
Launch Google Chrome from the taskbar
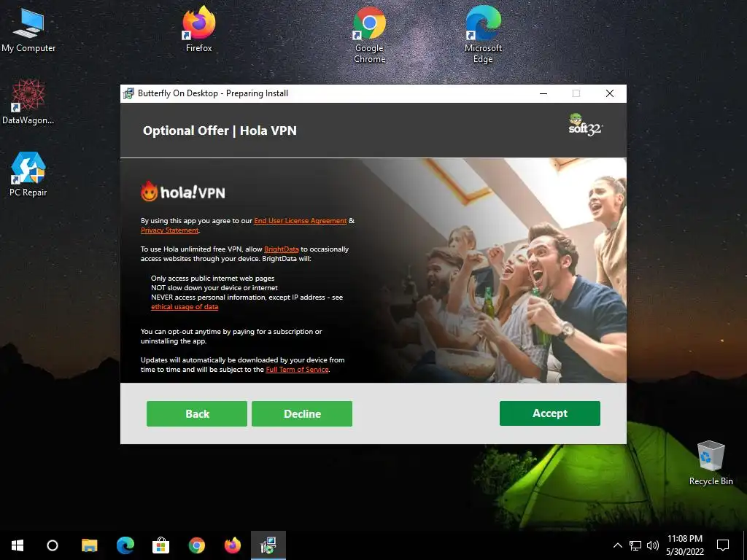click(x=197, y=545)
